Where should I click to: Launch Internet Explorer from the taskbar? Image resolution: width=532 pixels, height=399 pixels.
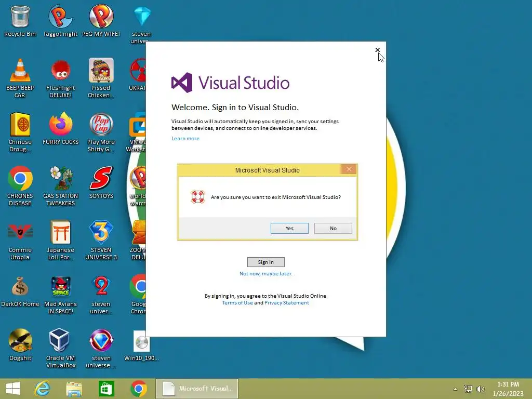click(43, 389)
